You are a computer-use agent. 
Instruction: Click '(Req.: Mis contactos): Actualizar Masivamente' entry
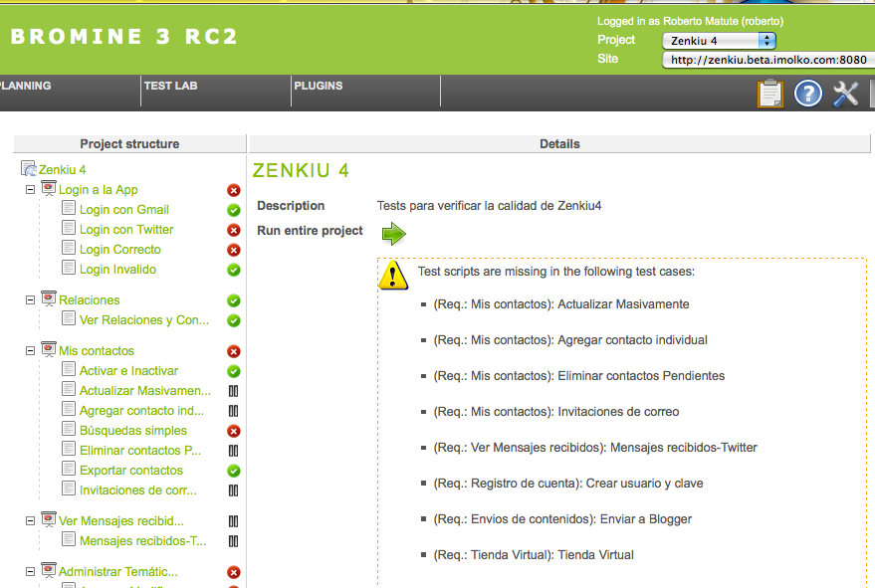pyautogui.click(x=561, y=304)
